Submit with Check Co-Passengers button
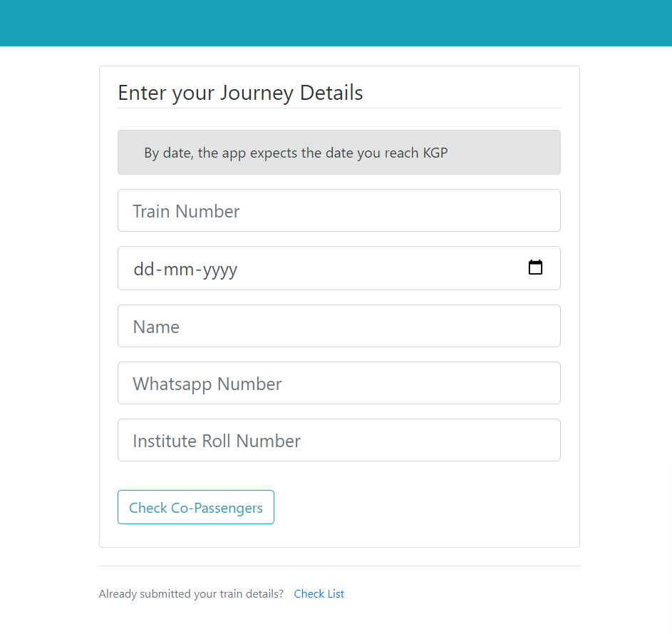The image size is (672, 634). [x=196, y=507]
